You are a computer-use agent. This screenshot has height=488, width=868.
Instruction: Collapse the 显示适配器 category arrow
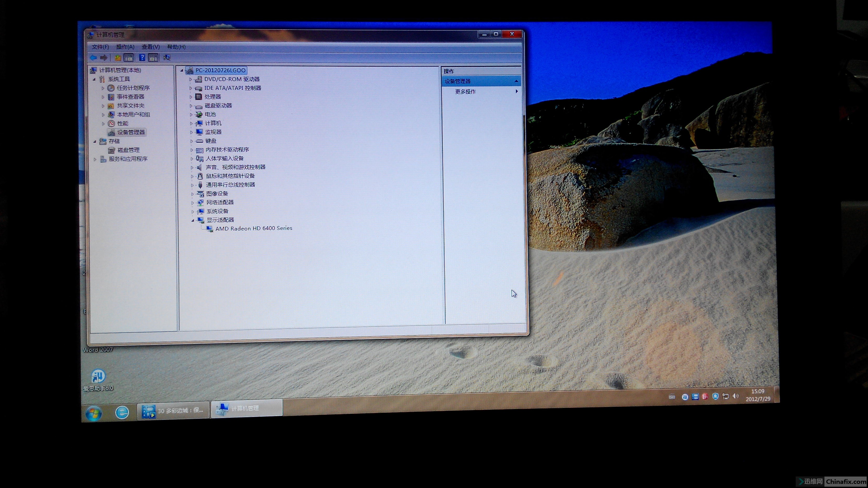tap(193, 220)
